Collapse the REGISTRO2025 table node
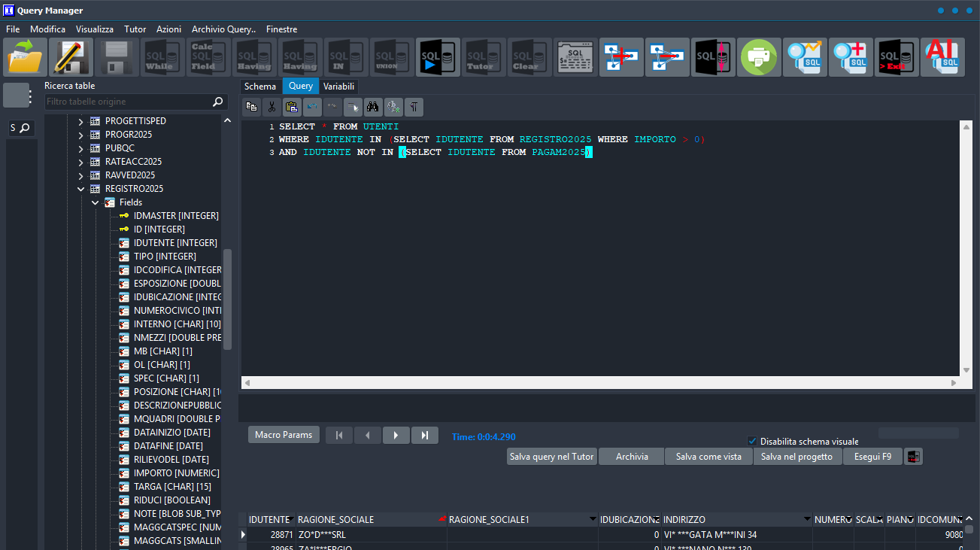This screenshot has height=550, width=980. pyautogui.click(x=81, y=189)
